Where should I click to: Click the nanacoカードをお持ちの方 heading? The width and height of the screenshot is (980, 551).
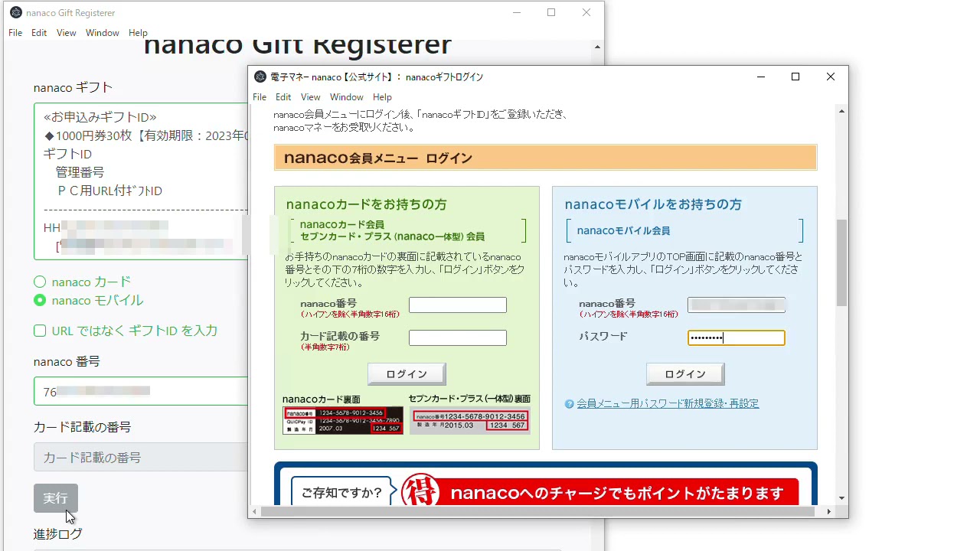click(x=367, y=204)
